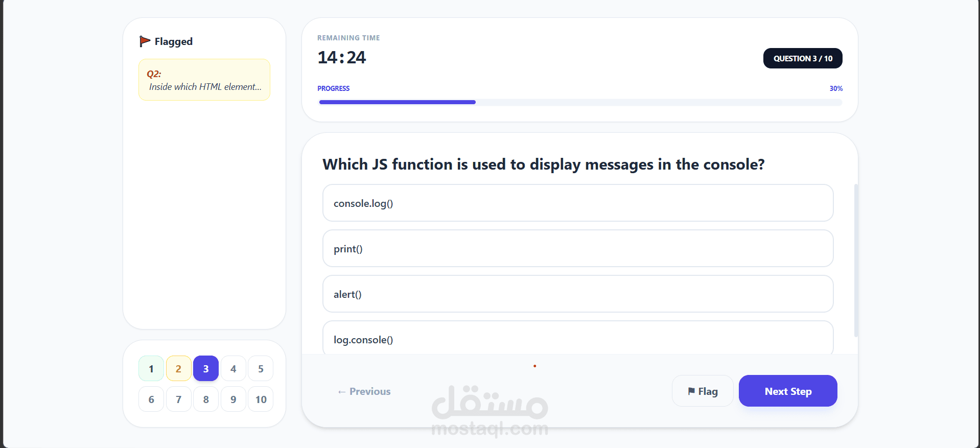The height and width of the screenshot is (448, 980).
Task: Jump to question 7 in the navigator
Action: 178,399
